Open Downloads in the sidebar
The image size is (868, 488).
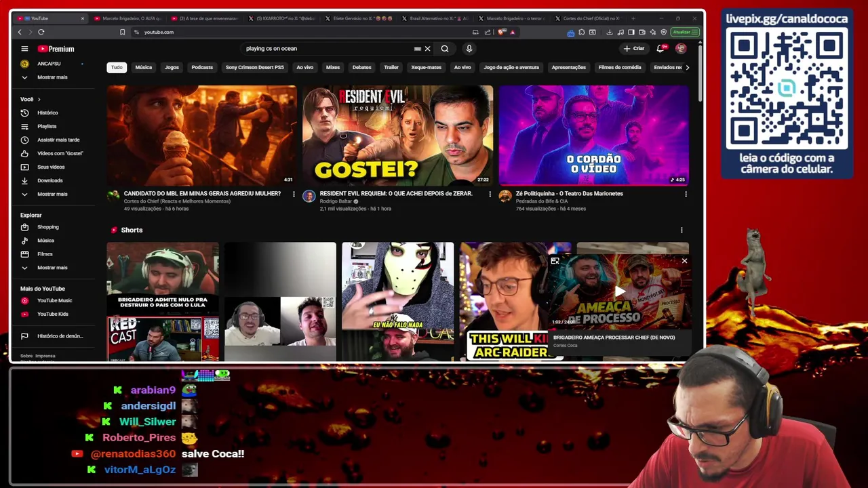[50, 180]
